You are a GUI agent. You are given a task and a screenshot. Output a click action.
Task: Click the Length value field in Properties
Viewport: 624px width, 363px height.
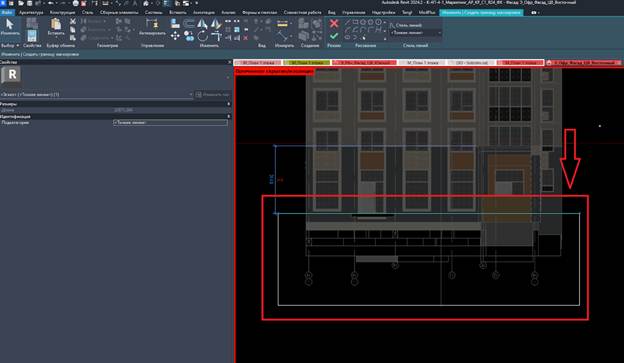(x=170, y=110)
